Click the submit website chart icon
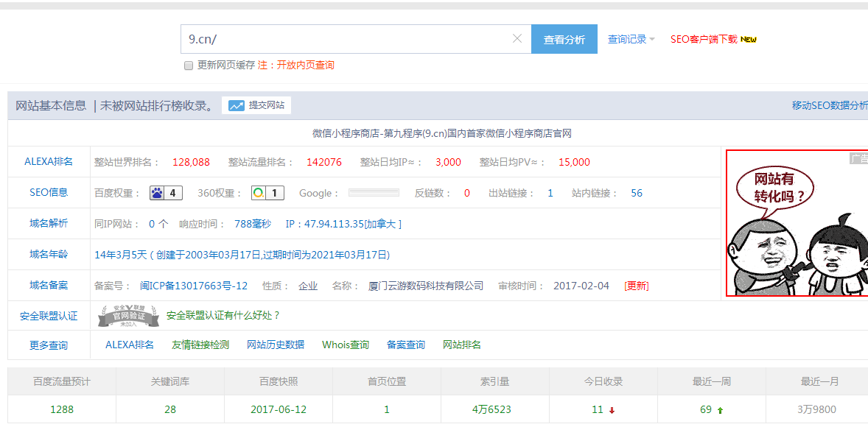Image resolution: width=868 pixels, height=427 pixels. pos(236,106)
